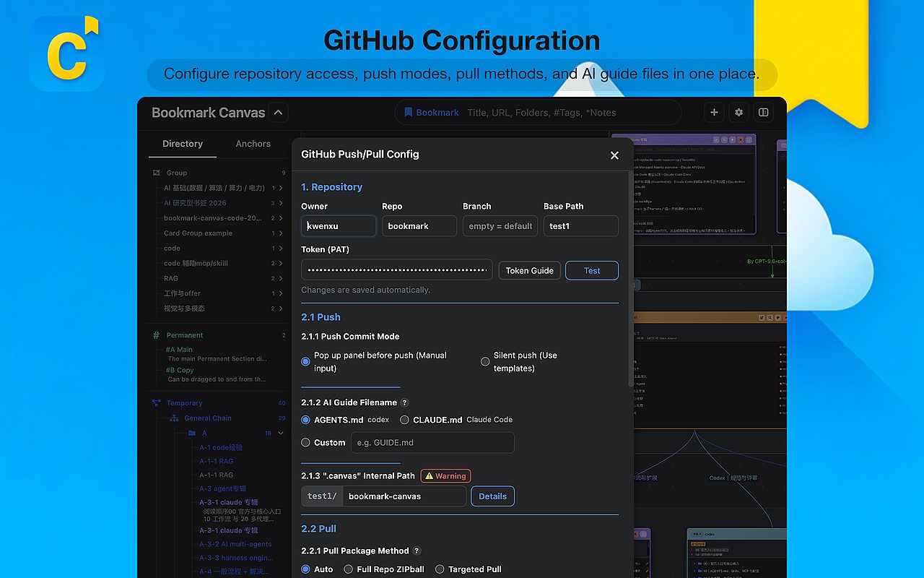Click the Owner input field
This screenshot has height=578, width=924.
[x=339, y=226]
